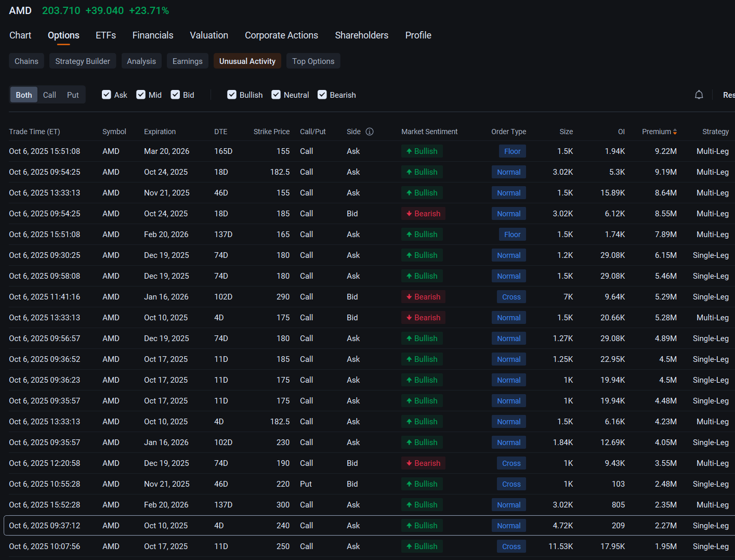Viewport: 735px width, 560px height.
Task: Toggle the Mid checkbox
Action: (141, 95)
